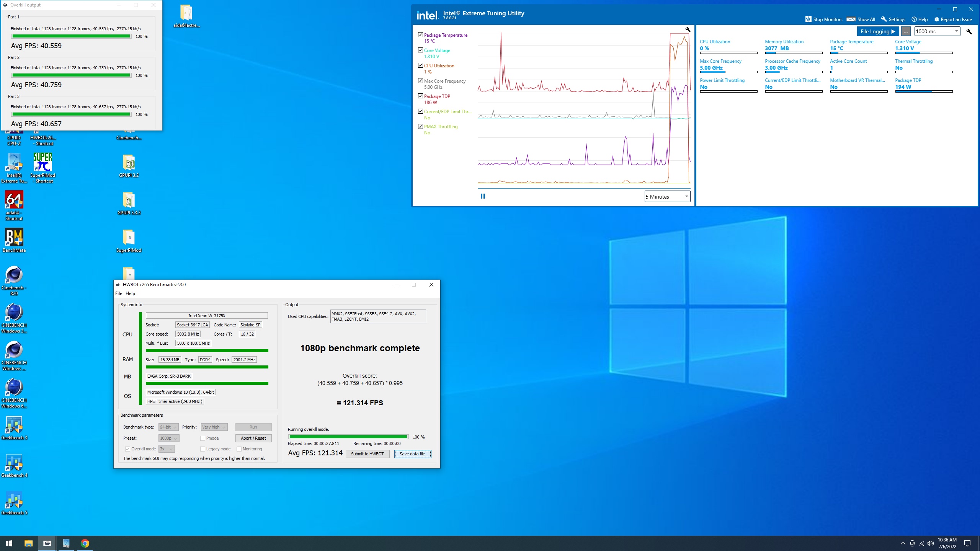Toggle Legacy mode checkbox
This screenshot has height=551, width=980.
(203, 449)
